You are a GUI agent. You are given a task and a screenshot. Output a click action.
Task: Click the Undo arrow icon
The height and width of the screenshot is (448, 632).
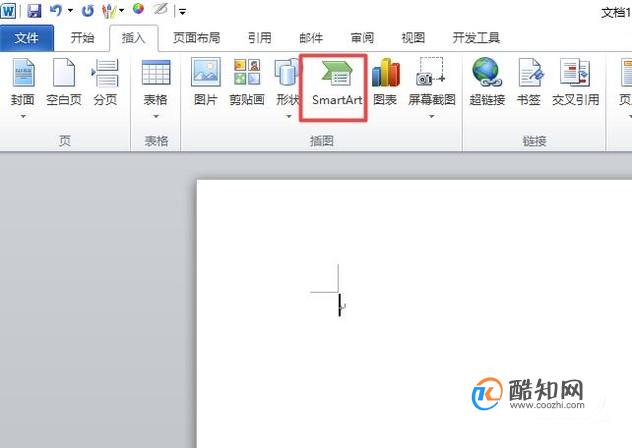click(x=56, y=10)
